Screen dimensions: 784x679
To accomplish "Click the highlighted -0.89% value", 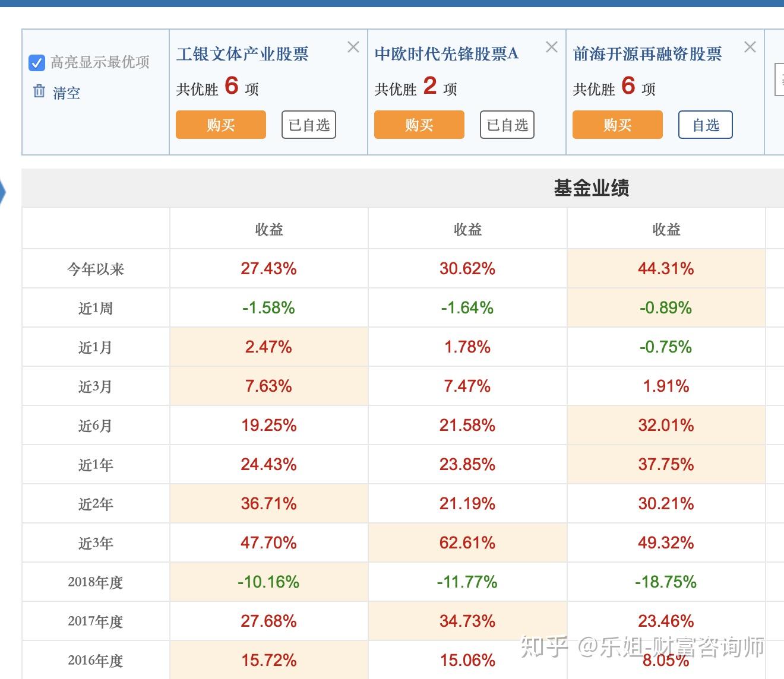I will point(666,307).
